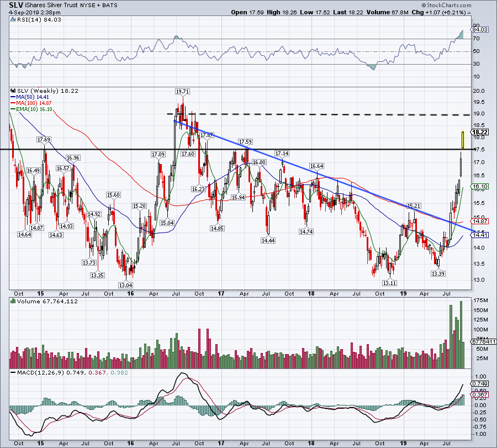Click the blue MA(50) legend line

pyautogui.click(x=13, y=97)
